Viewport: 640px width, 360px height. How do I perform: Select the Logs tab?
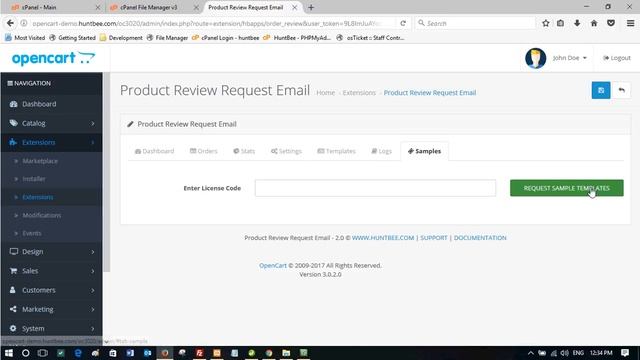[x=381, y=151]
